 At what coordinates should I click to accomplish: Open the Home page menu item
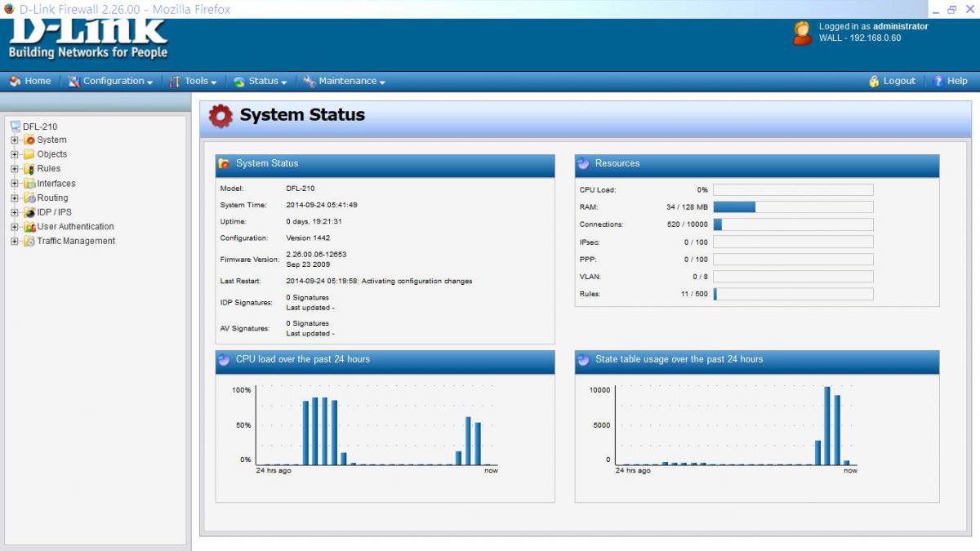click(30, 81)
